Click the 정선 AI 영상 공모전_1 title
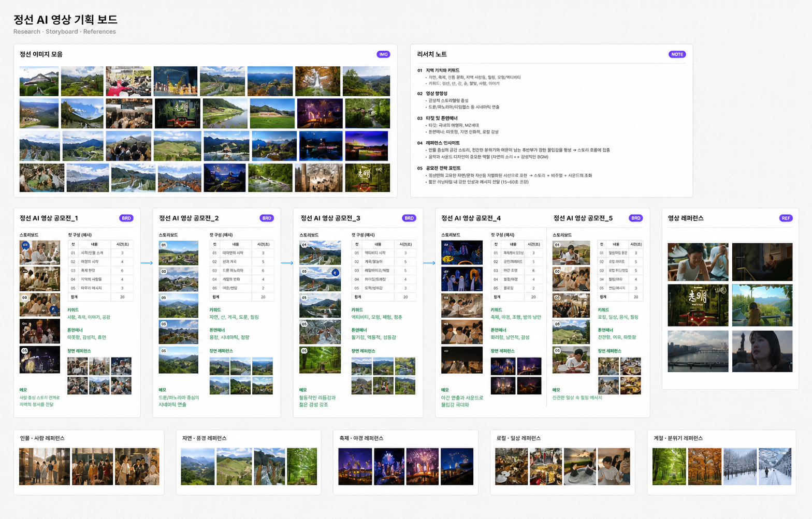 tap(49, 218)
